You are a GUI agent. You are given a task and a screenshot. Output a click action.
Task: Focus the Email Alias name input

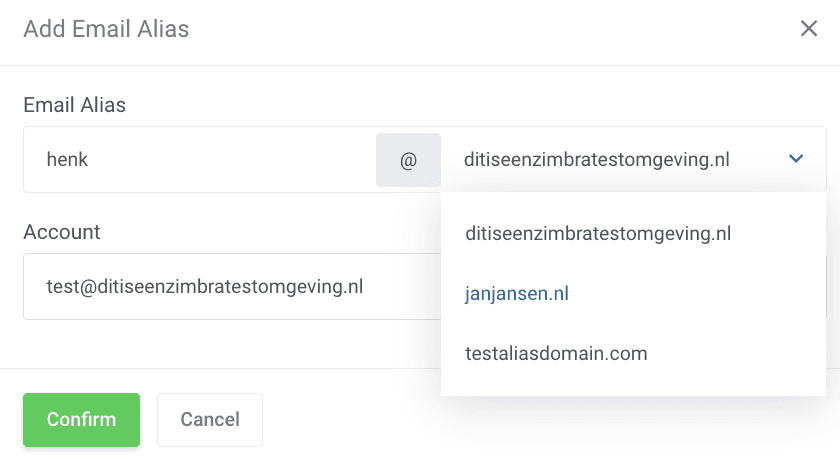(200, 159)
